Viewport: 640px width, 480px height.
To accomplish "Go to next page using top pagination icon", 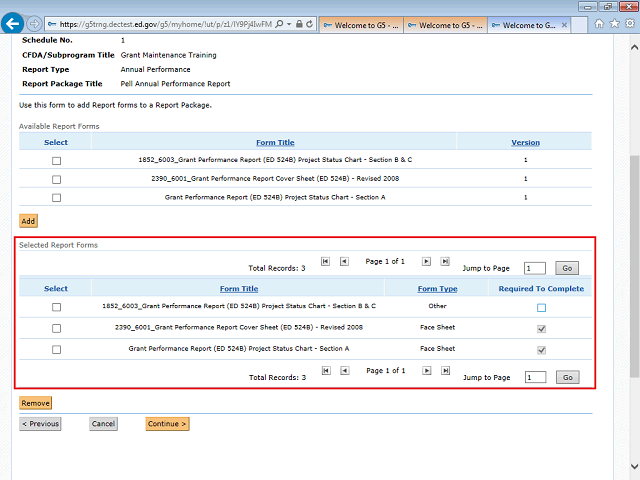I will coord(426,261).
